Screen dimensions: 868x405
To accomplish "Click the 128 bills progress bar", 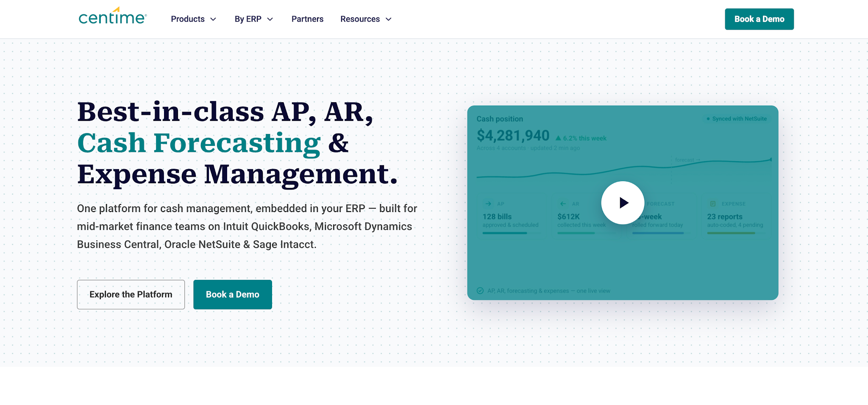I will (x=512, y=233).
